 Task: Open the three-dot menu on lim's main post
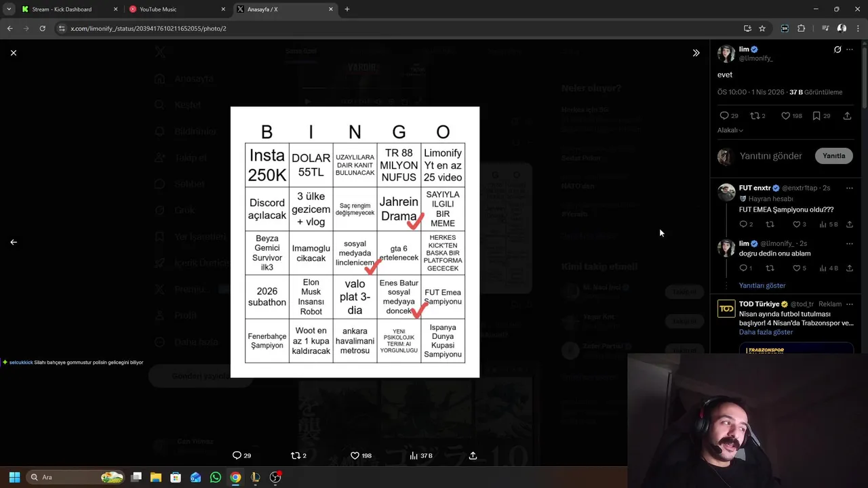[x=850, y=49]
